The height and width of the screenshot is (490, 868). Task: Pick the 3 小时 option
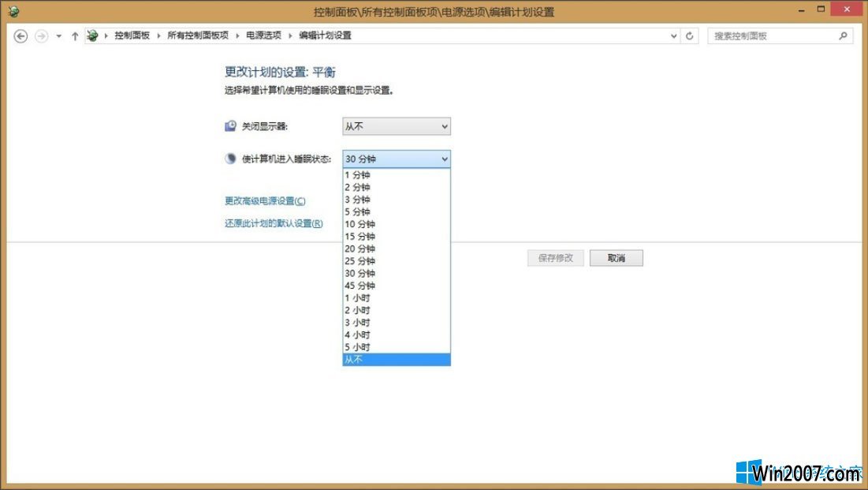[397, 323]
